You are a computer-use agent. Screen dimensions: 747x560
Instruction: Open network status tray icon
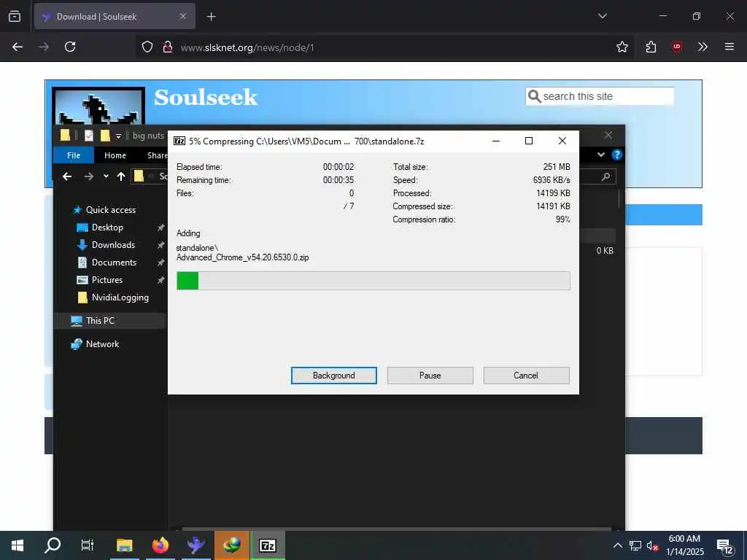click(635, 545)
